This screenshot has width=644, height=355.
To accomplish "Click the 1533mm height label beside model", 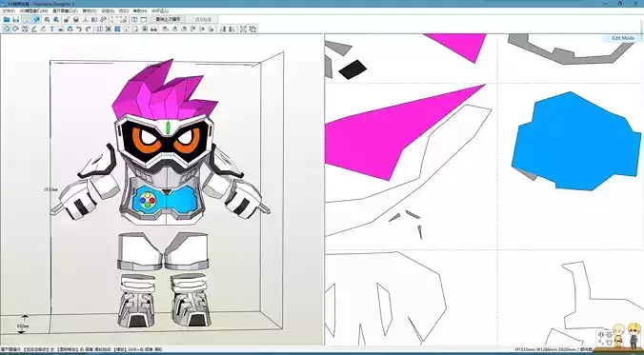I will click(50, 189).
